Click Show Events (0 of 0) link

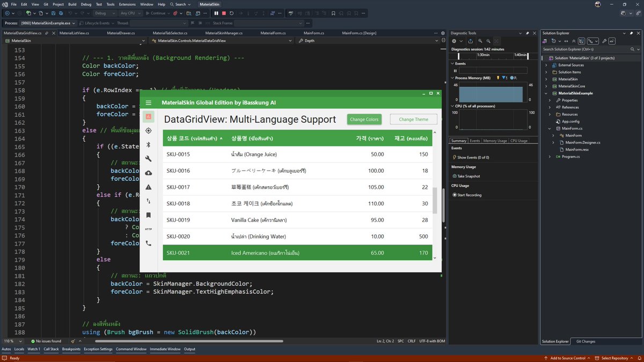(470, 157)
